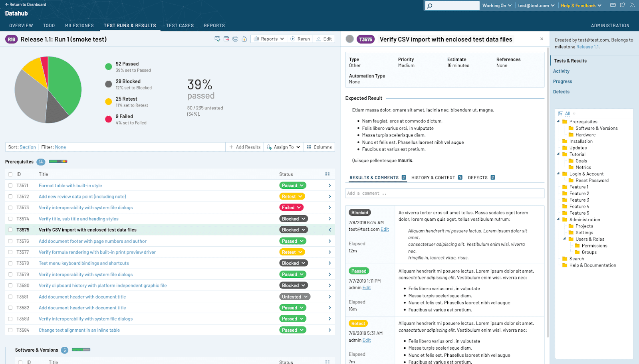Check the checkbox for test T3571
This screenshot has width=639, height=364.
[x=10, y=186]
